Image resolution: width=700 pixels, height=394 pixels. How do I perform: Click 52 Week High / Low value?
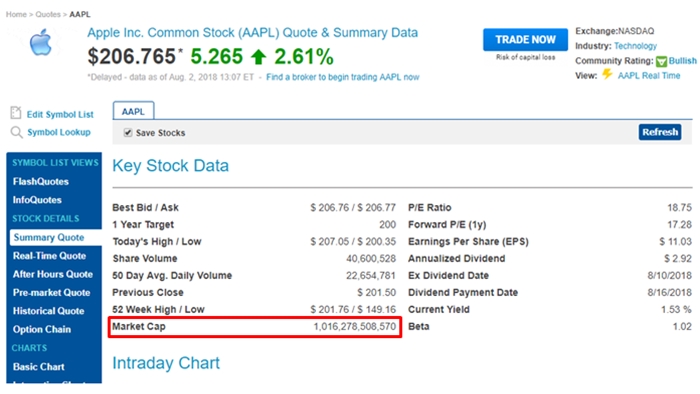pyautogui.click(x=353, y=309)
